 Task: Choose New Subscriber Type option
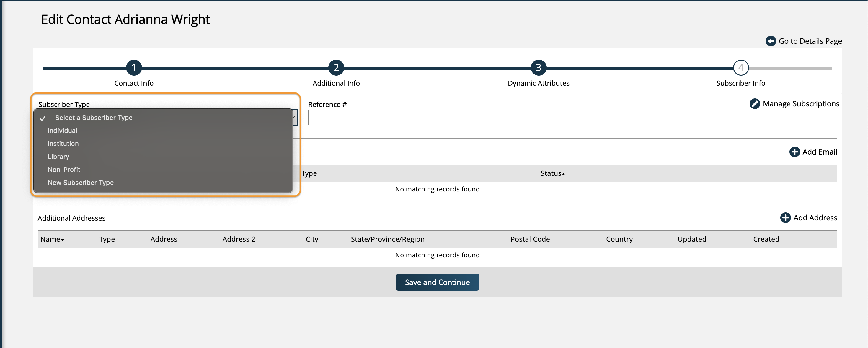(x=81, y=183)
